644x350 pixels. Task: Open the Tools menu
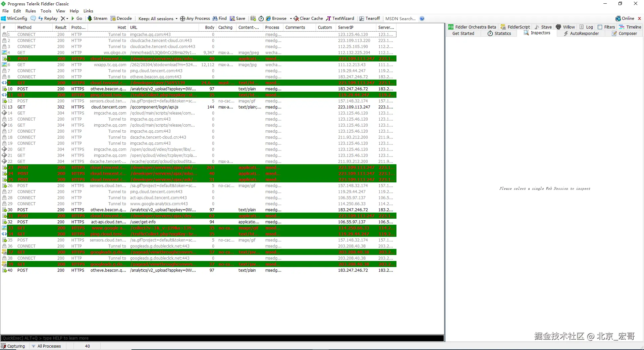click(x=46, y=11)
